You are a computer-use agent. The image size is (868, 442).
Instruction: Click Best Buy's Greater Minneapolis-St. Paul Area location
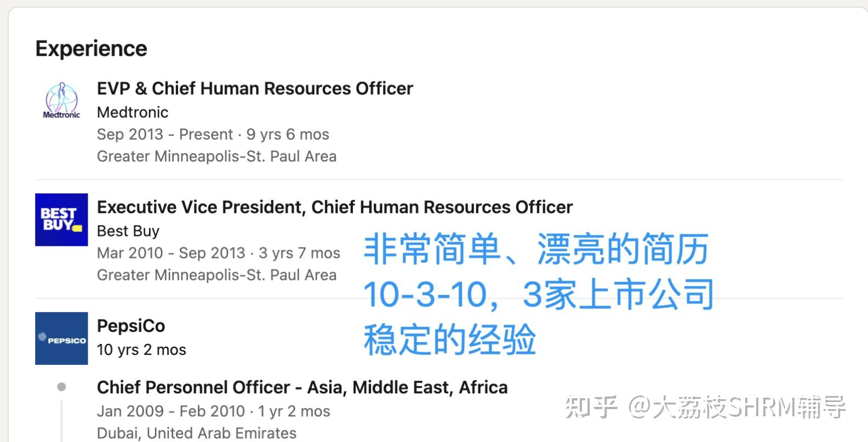coord(216,275)
